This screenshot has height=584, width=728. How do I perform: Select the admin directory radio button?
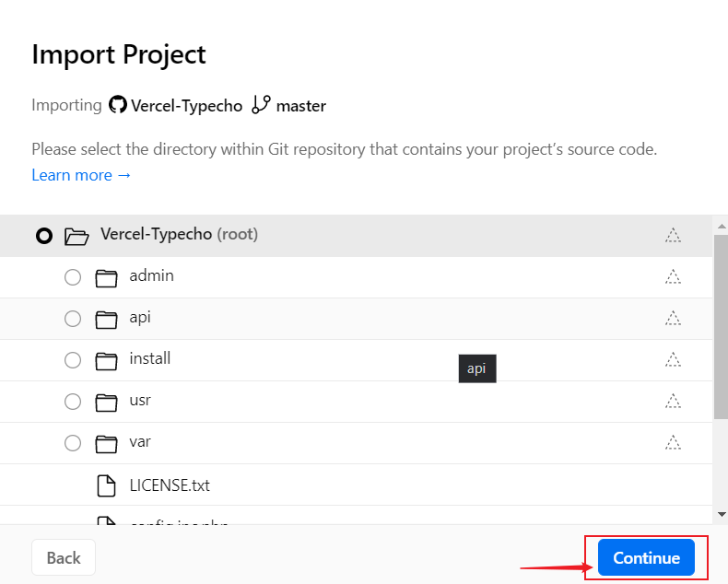click(73, 277)
